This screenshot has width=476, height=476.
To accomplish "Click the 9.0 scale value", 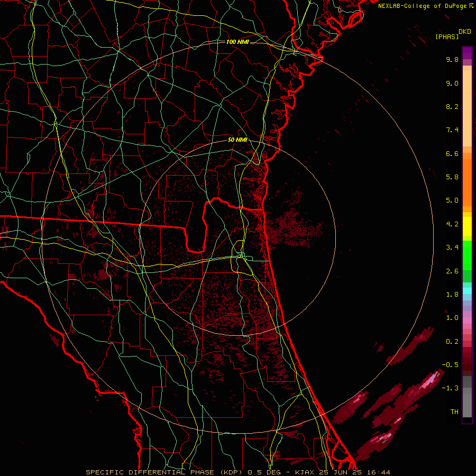I will tap(452, 83).
